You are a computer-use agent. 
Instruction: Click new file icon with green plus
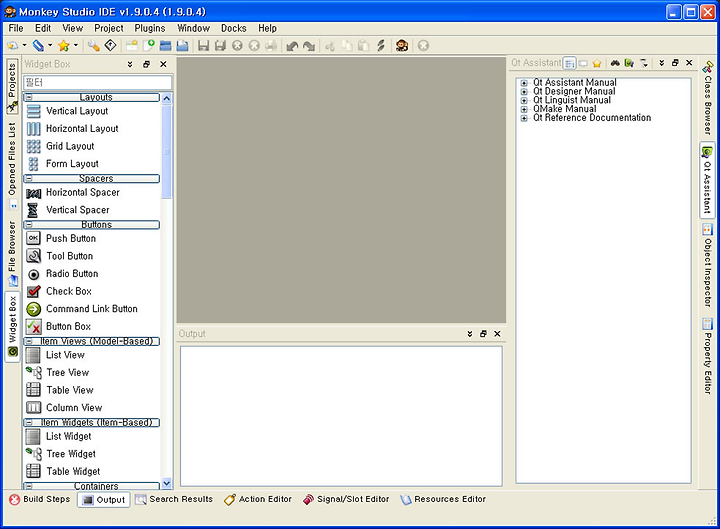point(149,45)
